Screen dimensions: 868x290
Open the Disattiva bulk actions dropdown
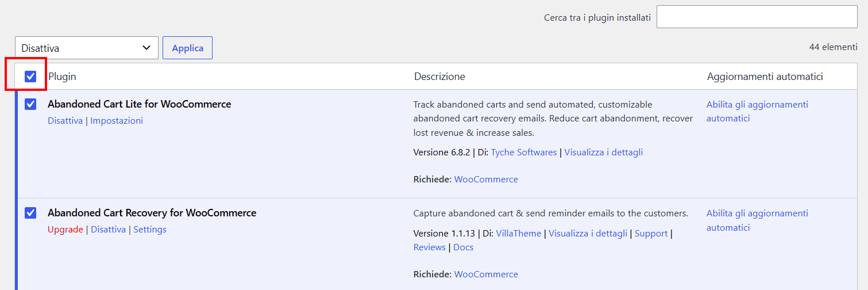point(87,48)
